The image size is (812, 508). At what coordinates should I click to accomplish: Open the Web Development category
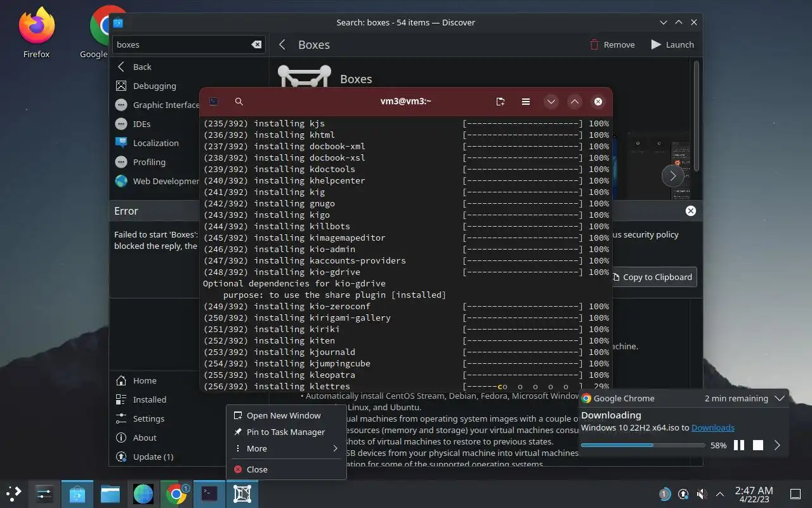pyautogui.click(x=156, y=181)
